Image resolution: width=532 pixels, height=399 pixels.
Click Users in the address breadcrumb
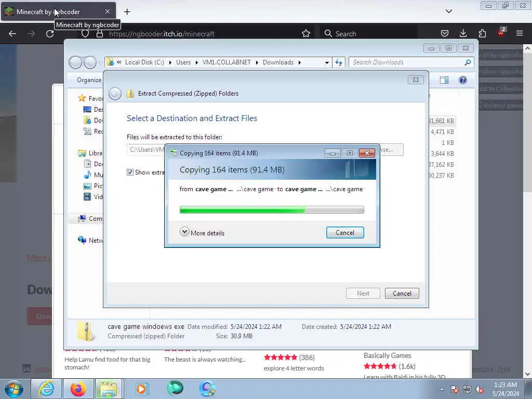[183, 62]
